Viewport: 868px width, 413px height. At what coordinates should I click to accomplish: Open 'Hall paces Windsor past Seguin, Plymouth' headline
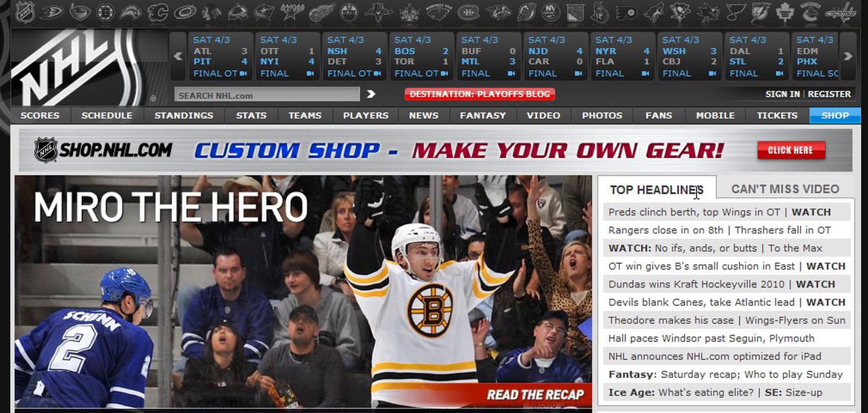pos(711,338)
